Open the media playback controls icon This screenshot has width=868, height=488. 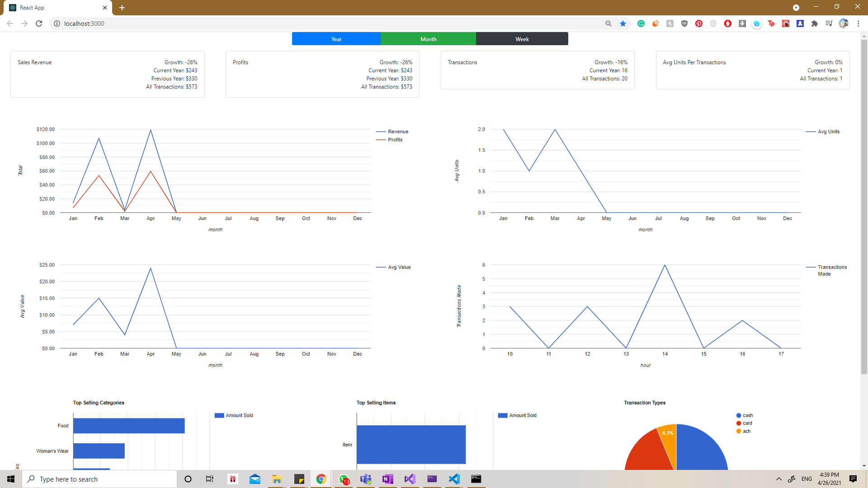click(830, 23)
